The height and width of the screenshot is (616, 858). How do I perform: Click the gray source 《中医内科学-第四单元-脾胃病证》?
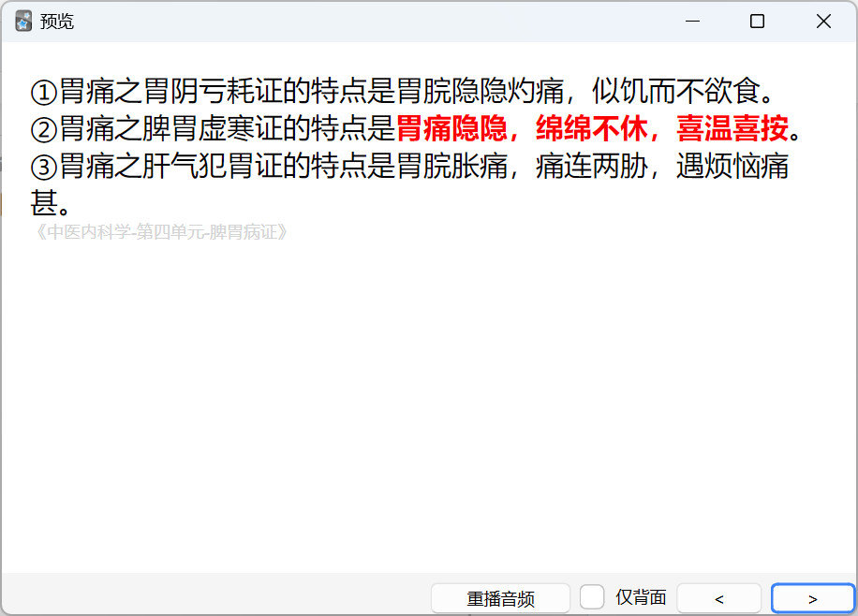coord(161,232)
